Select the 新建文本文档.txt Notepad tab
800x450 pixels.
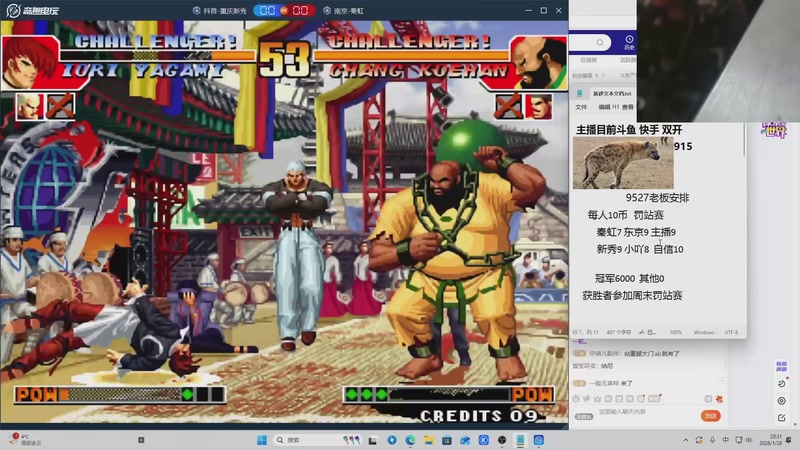[611, 93]
